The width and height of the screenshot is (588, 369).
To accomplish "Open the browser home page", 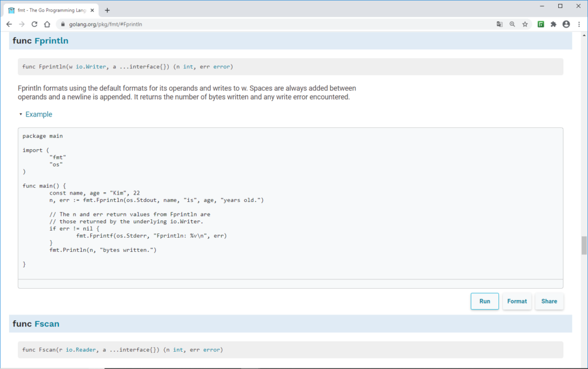I will (x=47, y=24).
